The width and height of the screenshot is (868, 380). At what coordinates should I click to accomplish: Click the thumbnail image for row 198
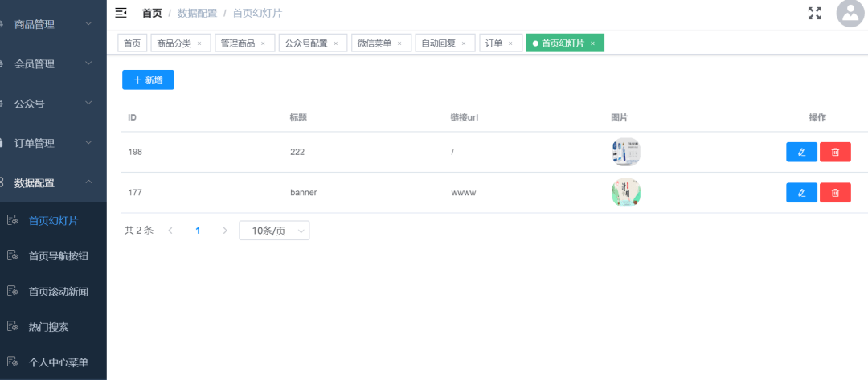coord(625,152)
